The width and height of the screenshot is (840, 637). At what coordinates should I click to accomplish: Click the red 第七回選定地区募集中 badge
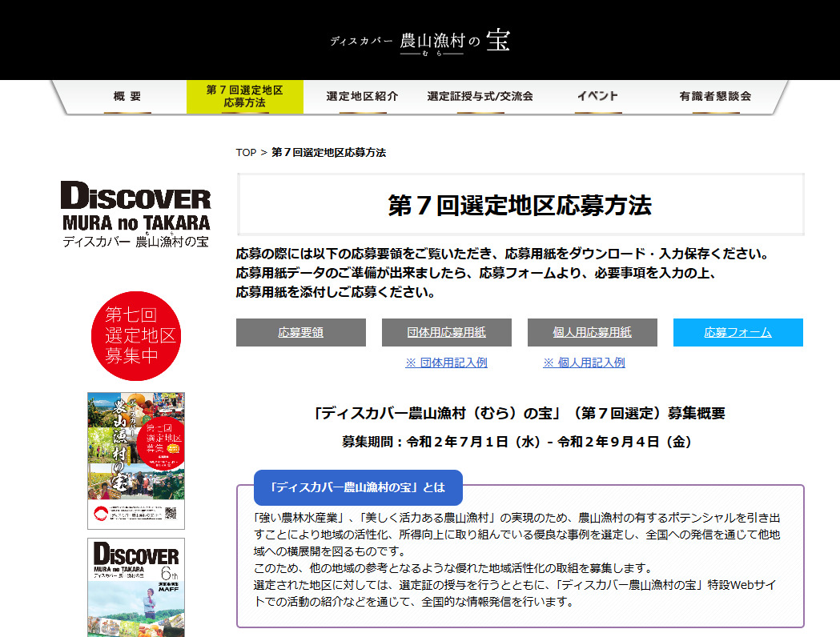[x=135, y=336]
